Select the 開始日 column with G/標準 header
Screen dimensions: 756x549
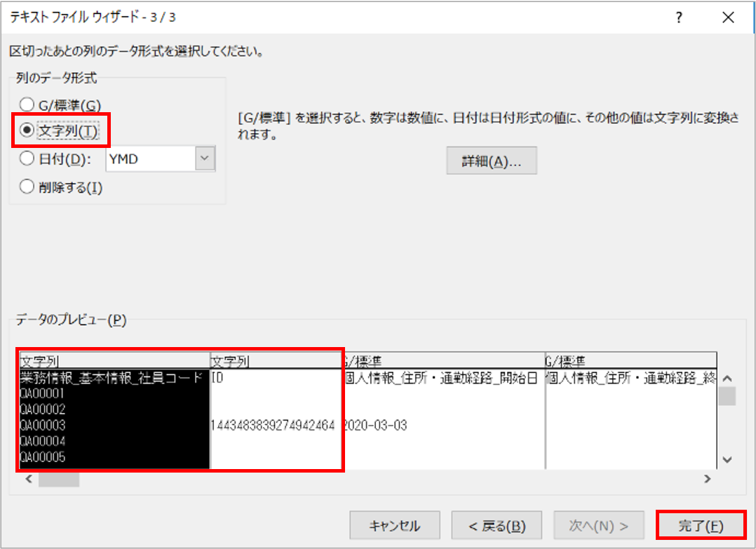[x=443, y=361]
